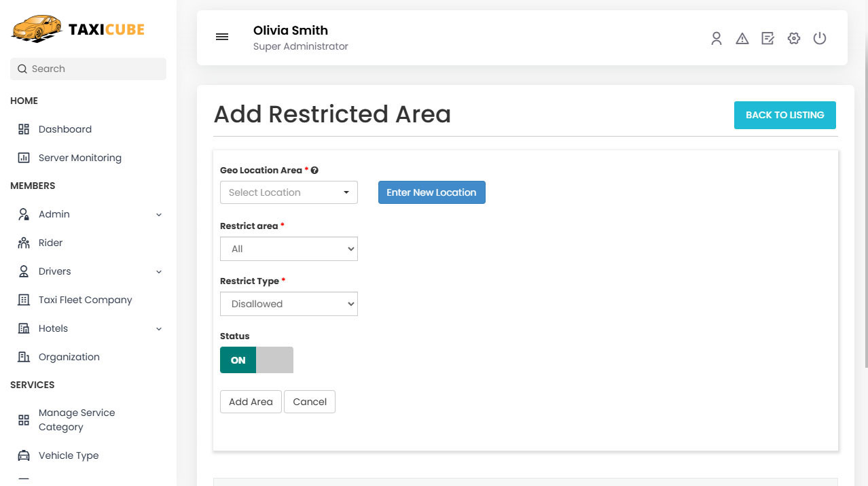
Task: Click the Enter New Location button
Action: 431,192
